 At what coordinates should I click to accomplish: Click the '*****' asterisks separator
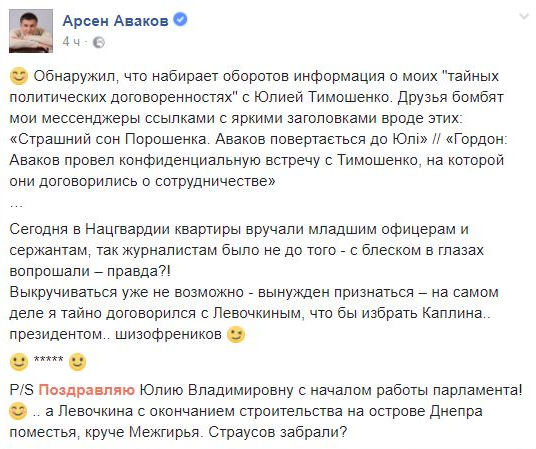pyautogui.click(x=48, y=359)
